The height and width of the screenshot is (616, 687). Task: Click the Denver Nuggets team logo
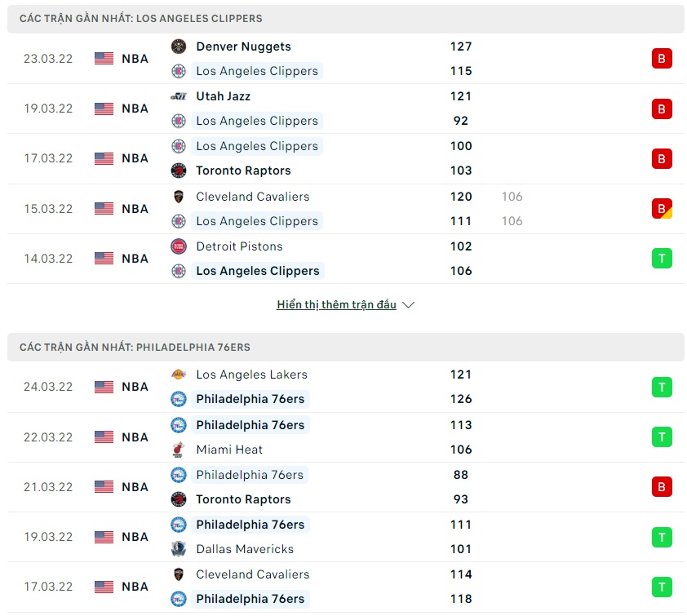179,47
